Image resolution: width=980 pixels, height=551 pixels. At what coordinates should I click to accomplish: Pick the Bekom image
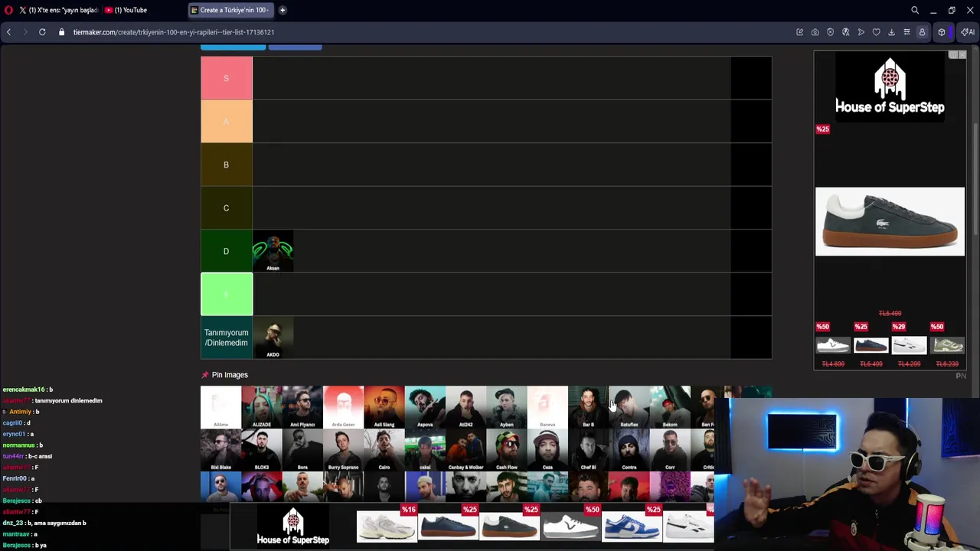tap(670, 407)
